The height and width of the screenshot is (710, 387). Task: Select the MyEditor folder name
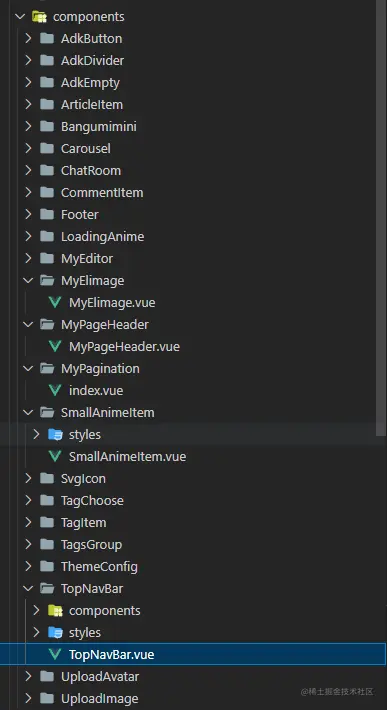click(x=87, y=259)
